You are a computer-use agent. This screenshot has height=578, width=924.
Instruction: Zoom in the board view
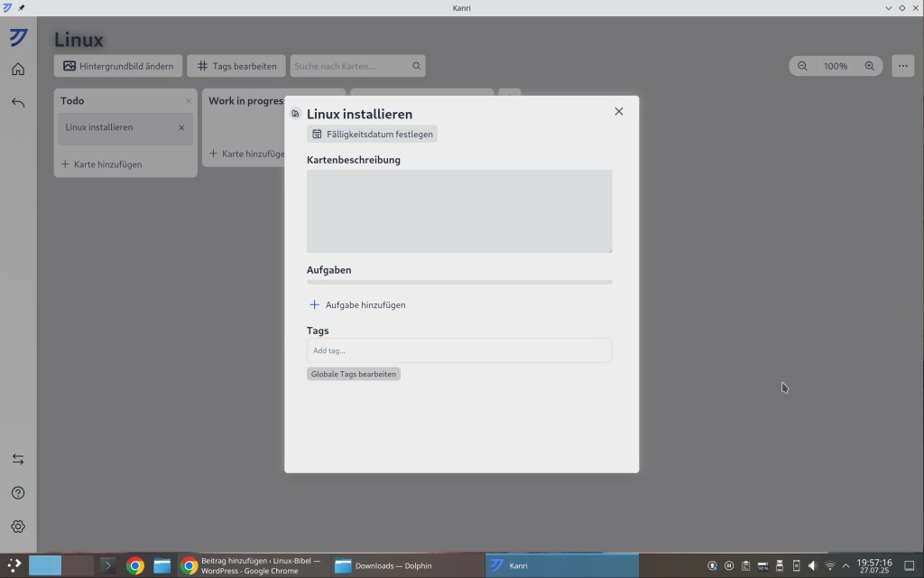click(x=869, y=66)
